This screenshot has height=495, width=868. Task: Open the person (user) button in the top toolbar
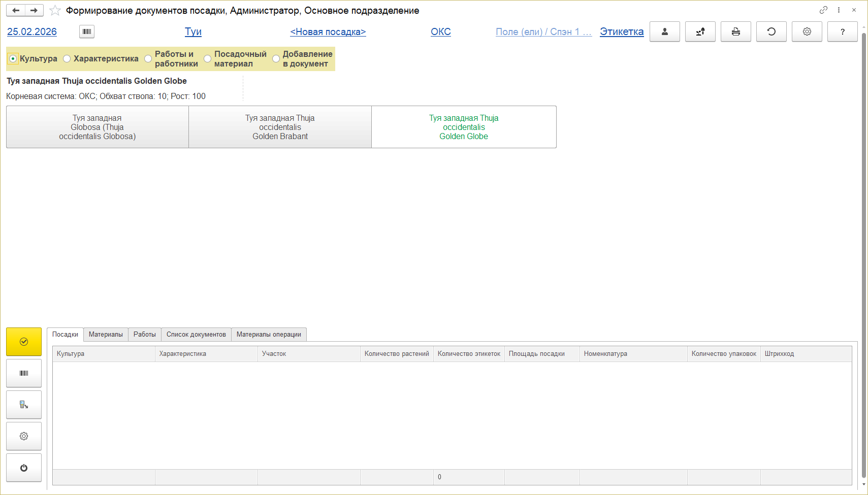point(665,31)
